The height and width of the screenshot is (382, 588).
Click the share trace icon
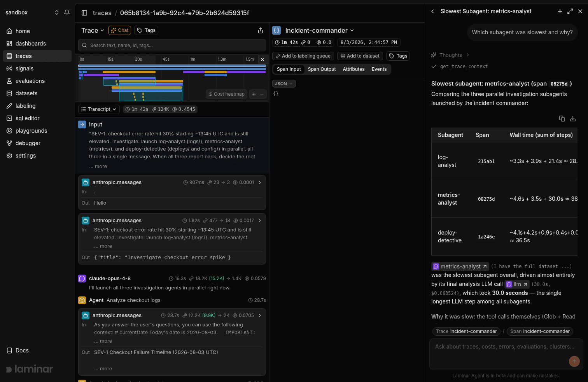[x=261, y=30]
